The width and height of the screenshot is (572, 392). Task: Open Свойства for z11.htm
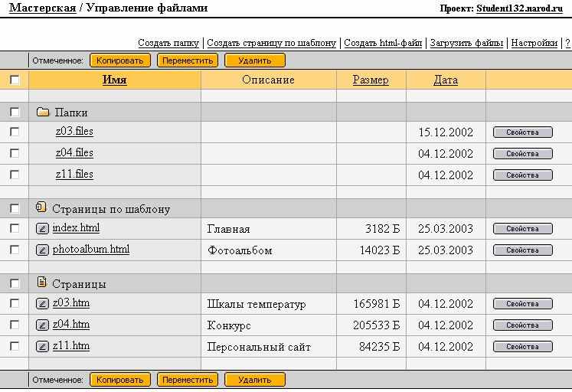point(523,347)
